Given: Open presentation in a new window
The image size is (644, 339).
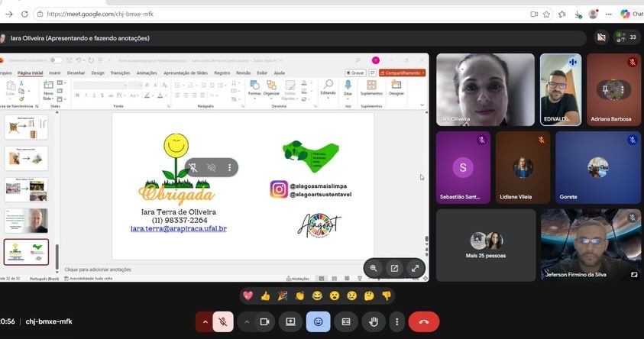Looking at the screenshot, I should pos(394,268).
